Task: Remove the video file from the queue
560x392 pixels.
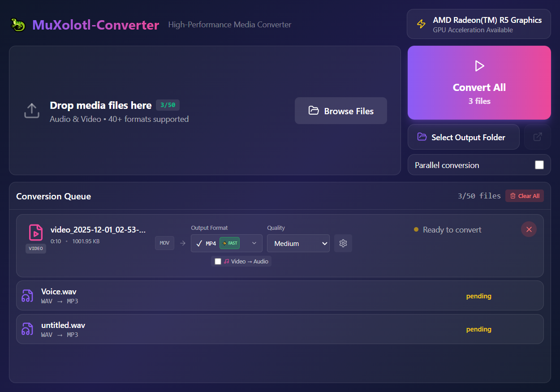Action: [529, 229]
